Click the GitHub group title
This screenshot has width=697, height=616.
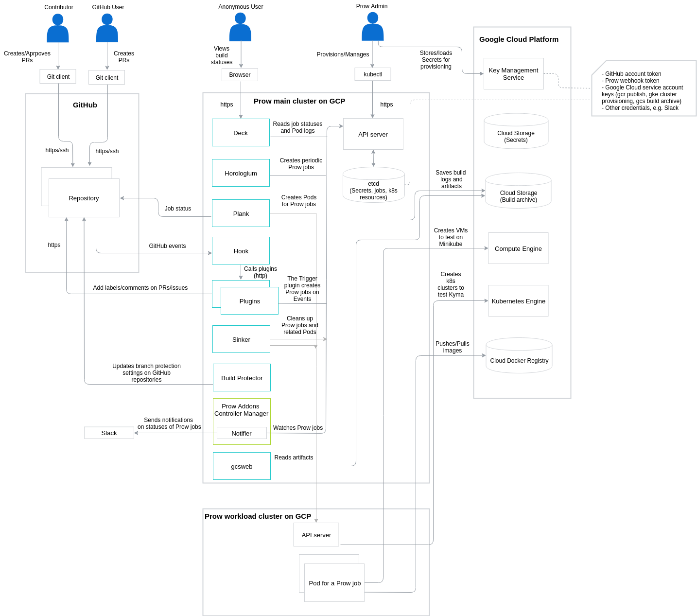click(85, 105)
